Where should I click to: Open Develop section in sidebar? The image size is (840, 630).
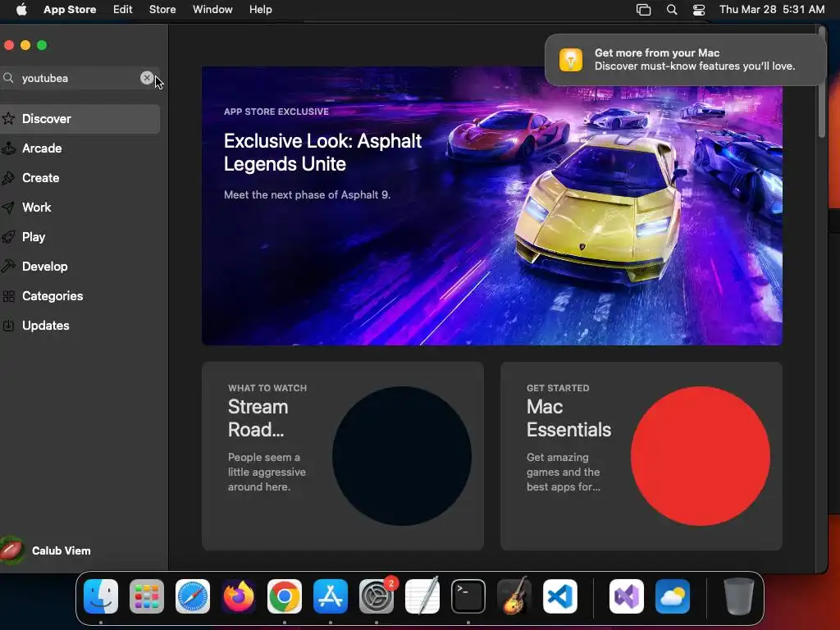coord(80,267)
